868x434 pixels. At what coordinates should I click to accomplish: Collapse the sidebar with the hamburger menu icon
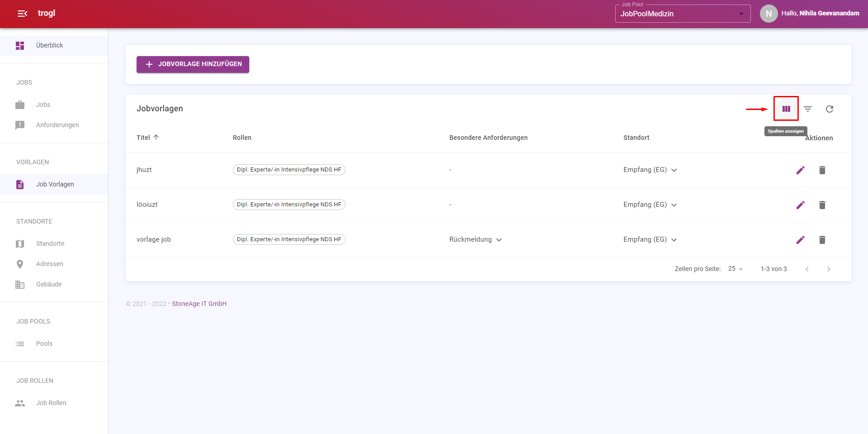point(22,14)
